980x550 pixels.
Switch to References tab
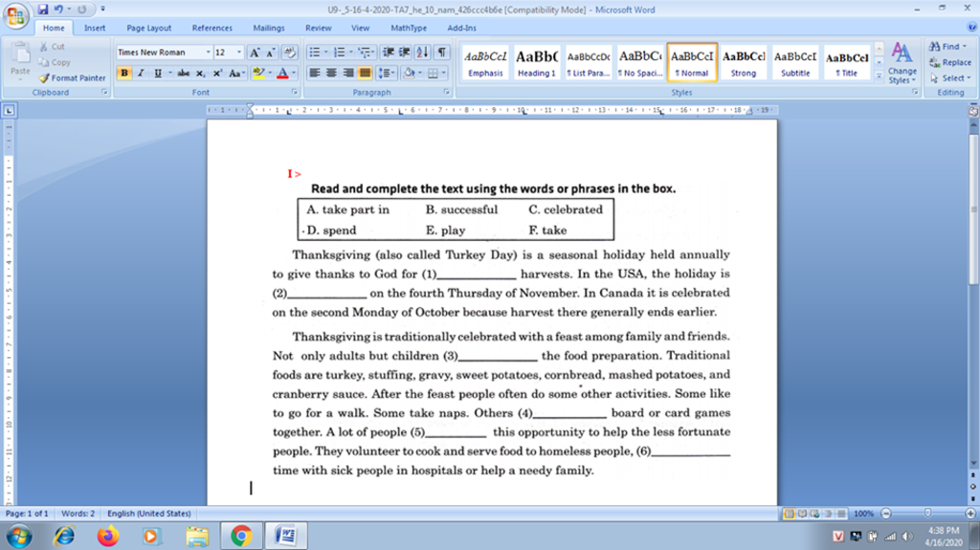[x=212, y=28]
